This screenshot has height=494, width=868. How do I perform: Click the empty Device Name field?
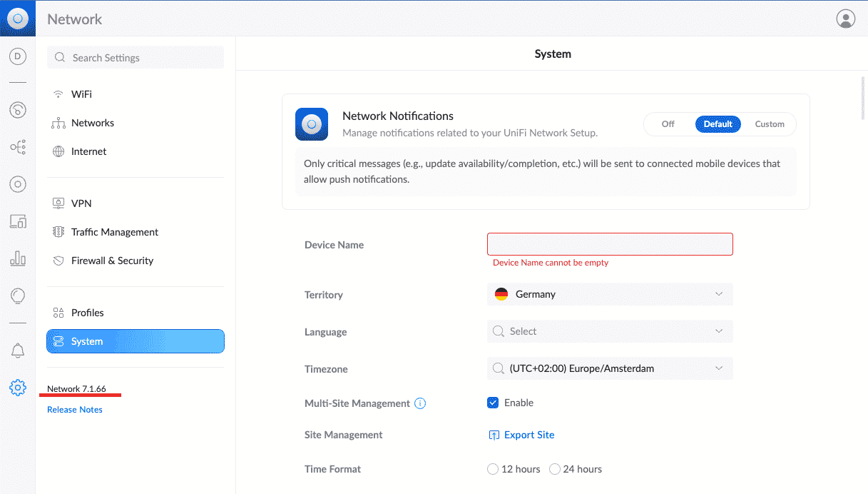[x=609, y=244]
